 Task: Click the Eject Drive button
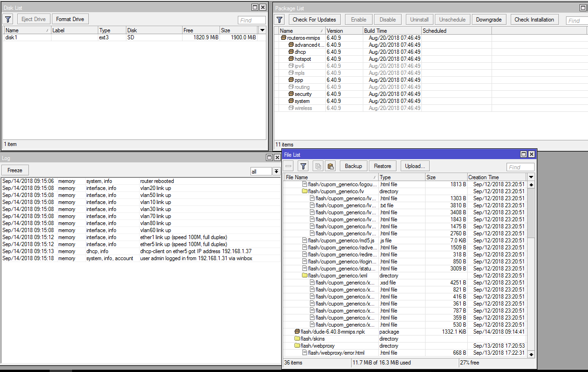(x=34, y=19)
